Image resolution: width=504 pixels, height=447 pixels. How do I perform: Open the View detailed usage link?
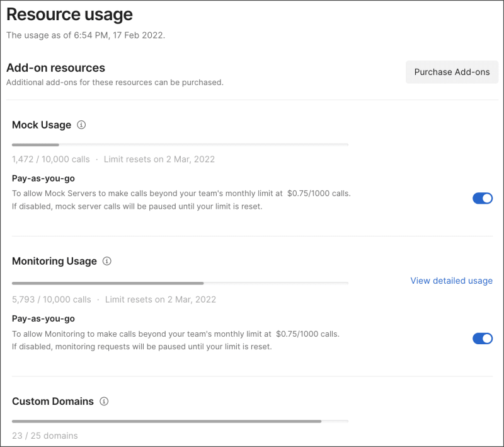[451, 281]
